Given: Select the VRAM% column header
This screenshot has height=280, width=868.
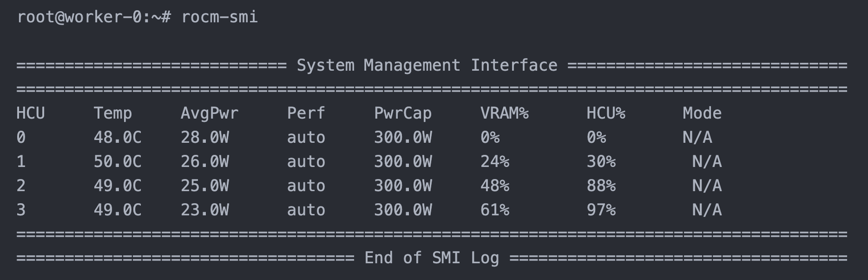Looking at the screenshot, I should pyautogui.click(x=504, y=113).
